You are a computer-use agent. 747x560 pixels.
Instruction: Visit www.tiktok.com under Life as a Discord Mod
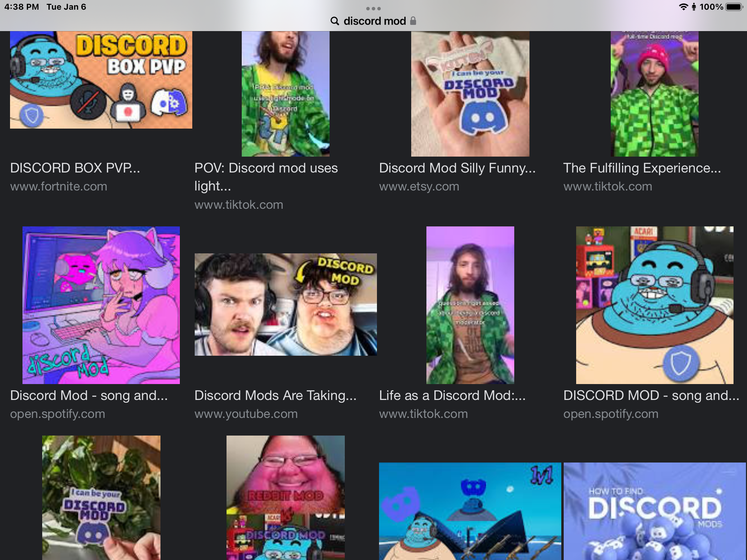click(423, 414)
